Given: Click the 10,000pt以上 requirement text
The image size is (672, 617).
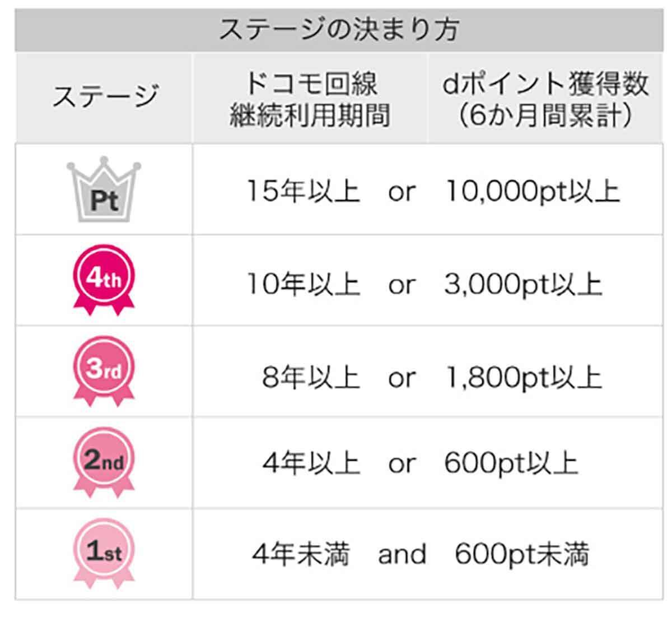Looking at the screenshot, I should coord(532,192).
